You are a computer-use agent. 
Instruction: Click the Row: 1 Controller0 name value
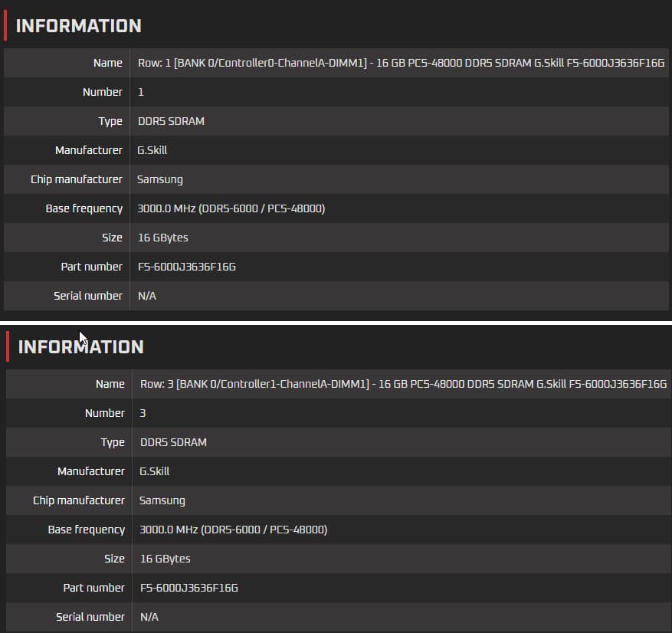(402, 63)
